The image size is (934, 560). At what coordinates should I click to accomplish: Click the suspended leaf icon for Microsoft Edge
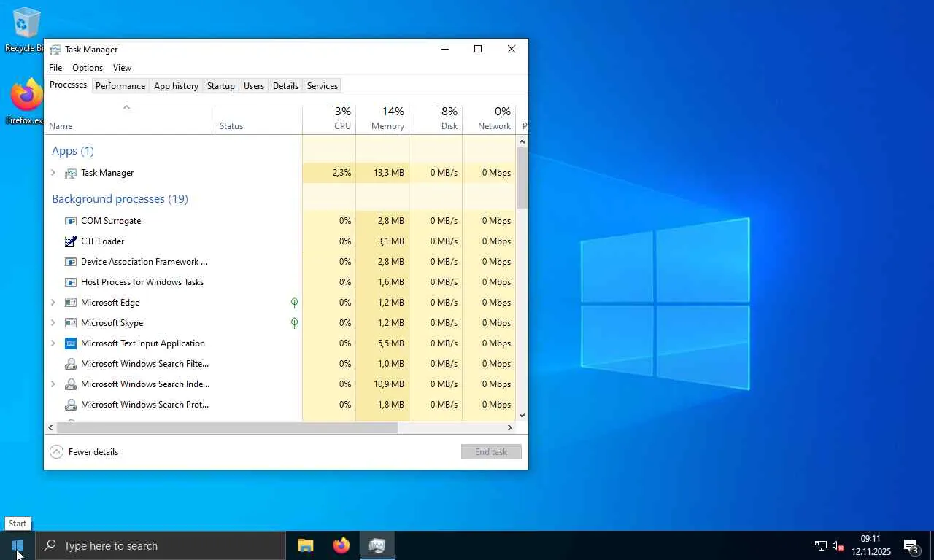[x=294, y=302]
